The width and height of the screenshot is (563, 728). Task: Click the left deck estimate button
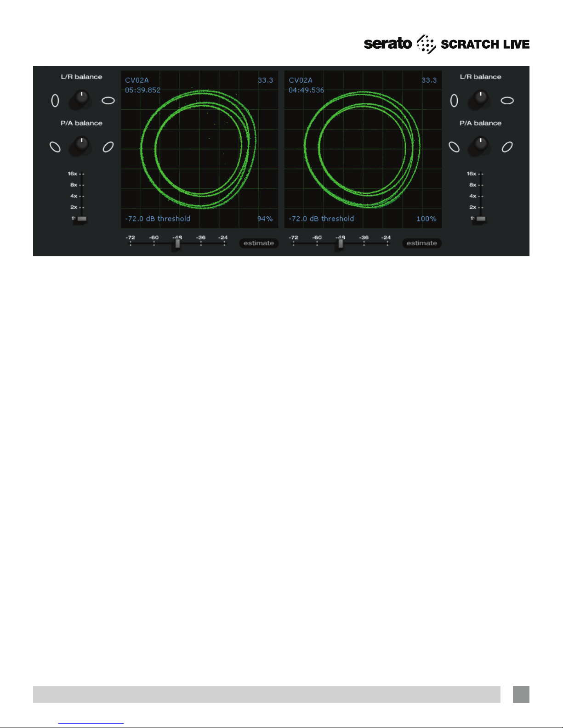pyautogui.click(x=259, y=243)
